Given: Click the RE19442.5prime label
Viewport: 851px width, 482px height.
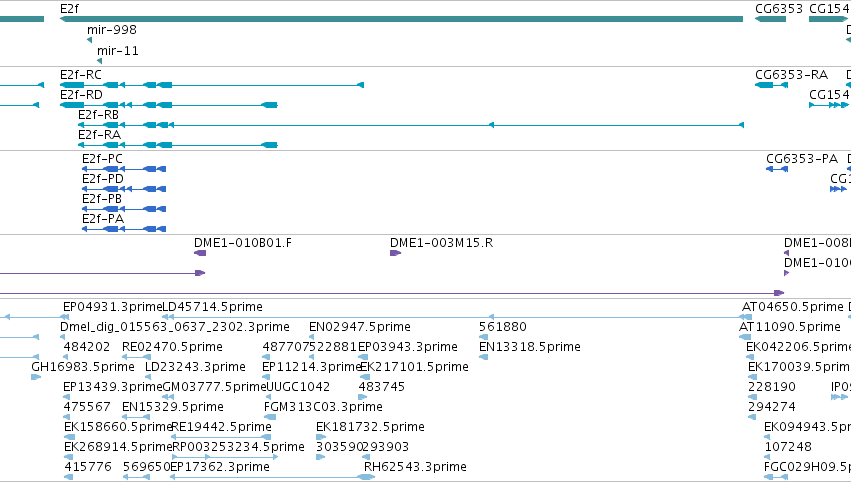Looking at the screenshot, I should click(221, 428).
